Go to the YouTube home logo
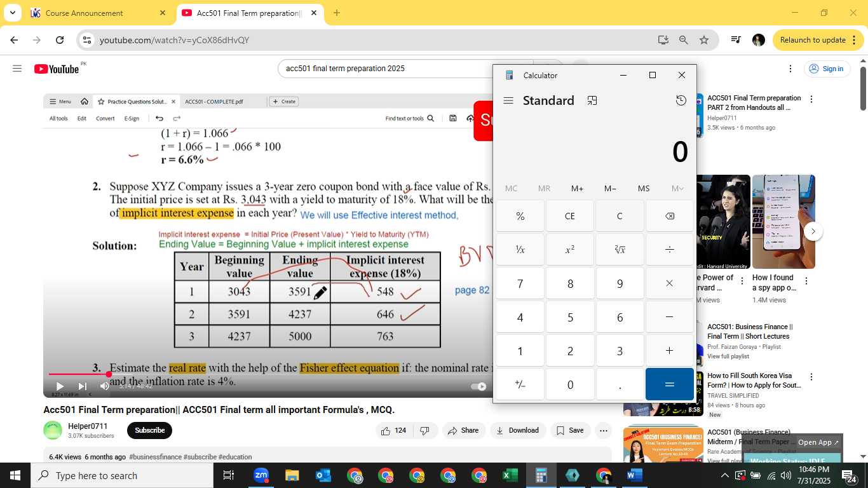This screenshot has width=868, height=488. pos(57,69)
